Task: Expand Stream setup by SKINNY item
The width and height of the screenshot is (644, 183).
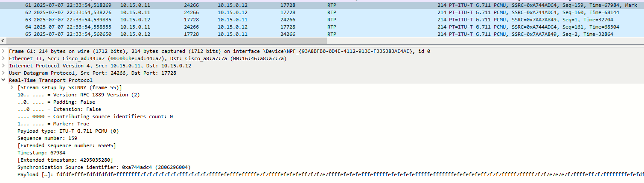Action: point(13,87)
